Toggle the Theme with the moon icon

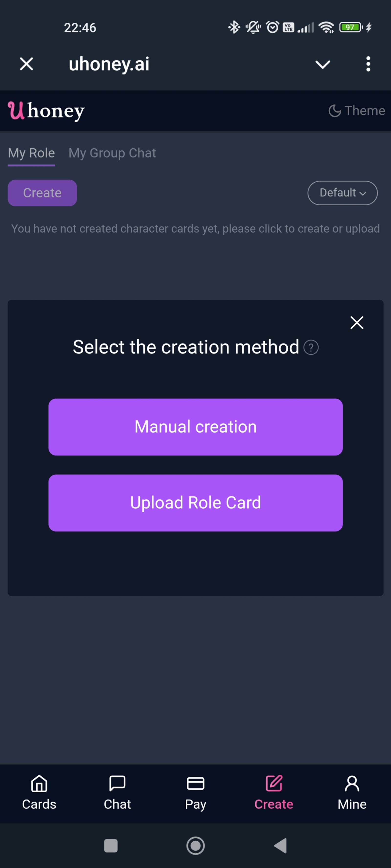tap(356, 111)
